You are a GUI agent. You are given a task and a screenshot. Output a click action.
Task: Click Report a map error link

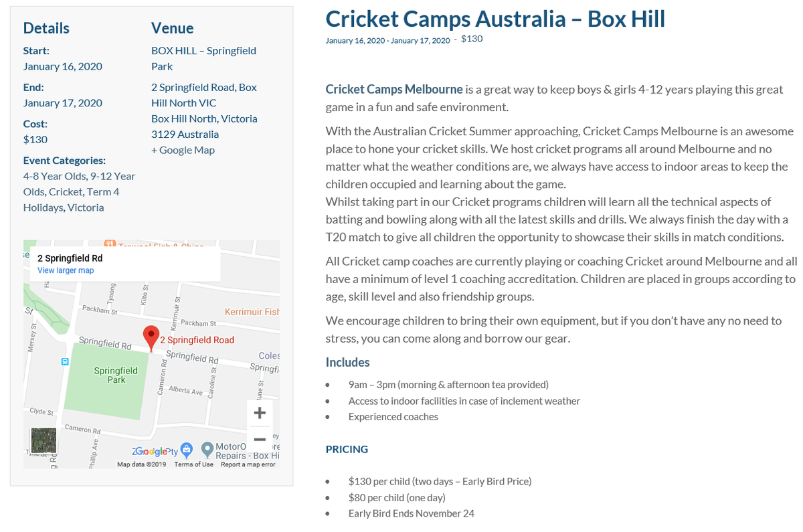click(248, 464)
